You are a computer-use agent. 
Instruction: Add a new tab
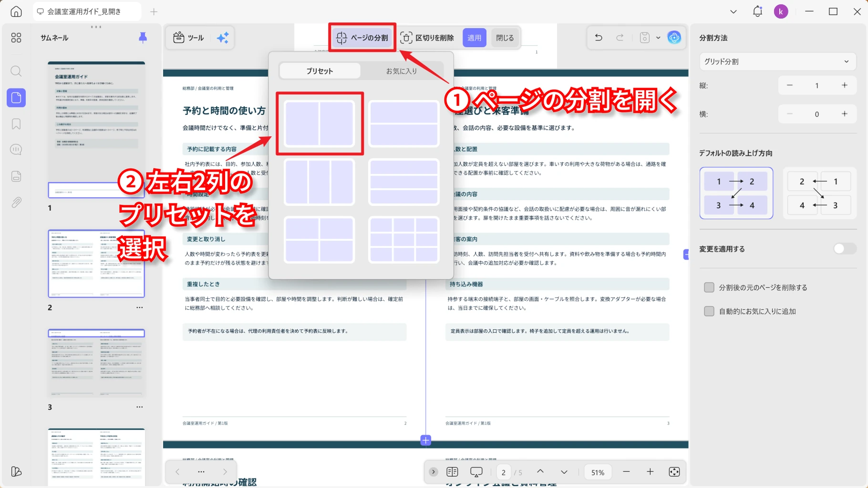pyautogui.click(x=154, y=11)
